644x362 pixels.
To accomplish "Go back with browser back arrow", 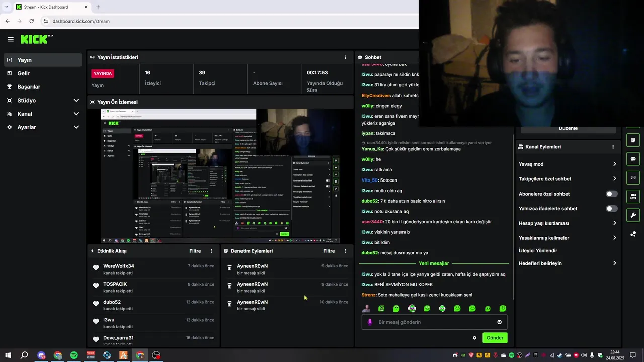I will click(7, 21).
